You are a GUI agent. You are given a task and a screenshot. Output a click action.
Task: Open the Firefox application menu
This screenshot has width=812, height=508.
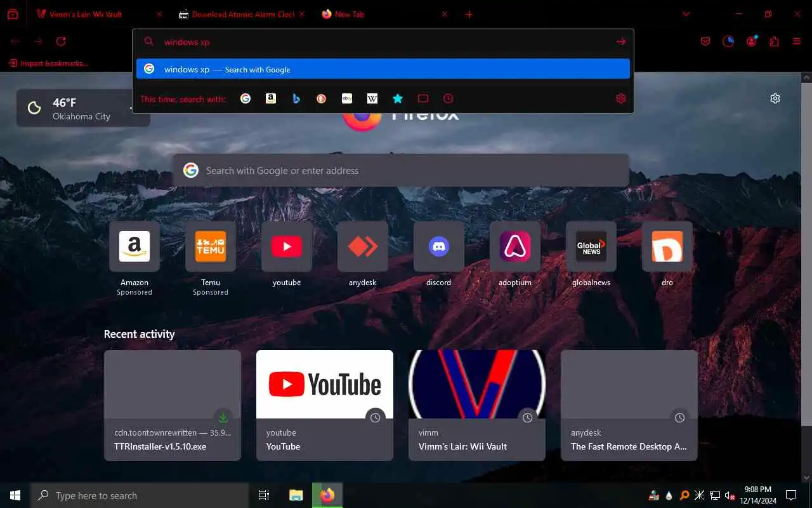797,41
